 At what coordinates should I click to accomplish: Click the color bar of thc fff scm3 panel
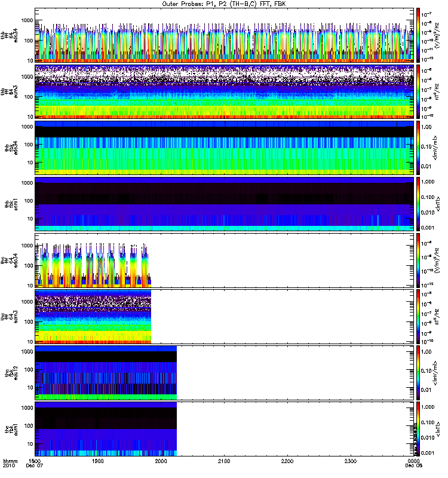pos(418,317)
